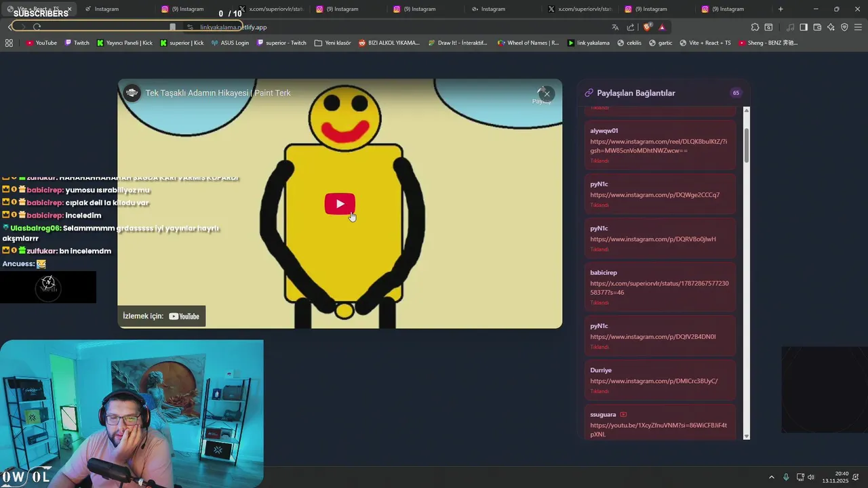Open 'Yayıncı Paneli | Kick' bookmark
The image size is (868, 488).
125,43
